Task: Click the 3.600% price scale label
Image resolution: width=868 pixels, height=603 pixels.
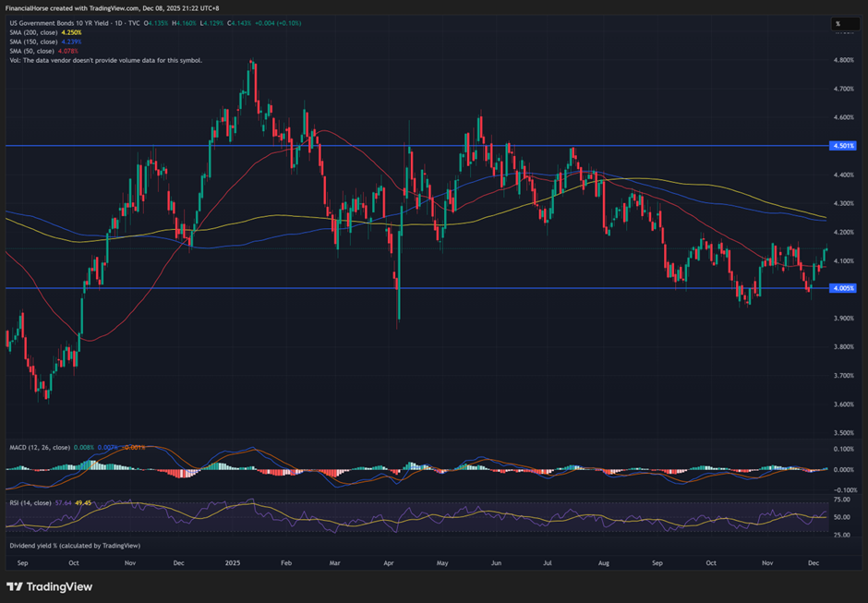Action: (x=843, y=404)
